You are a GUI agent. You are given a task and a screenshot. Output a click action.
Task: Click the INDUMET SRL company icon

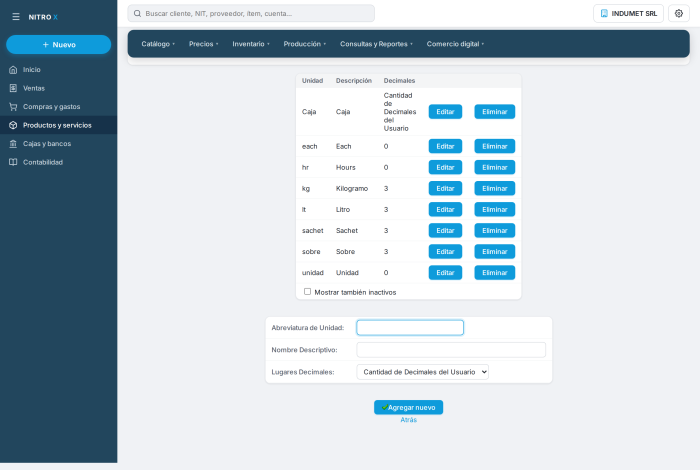coord(604,13)
